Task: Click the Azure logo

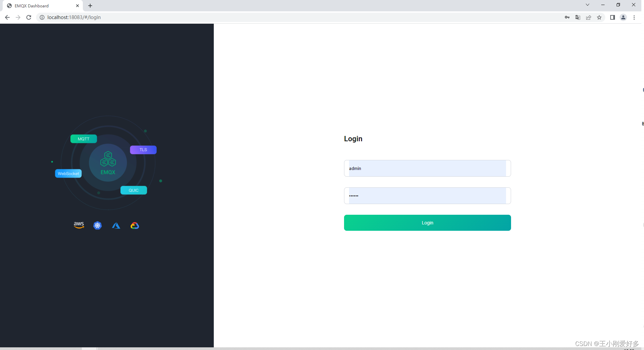Action: click(116, 226)
